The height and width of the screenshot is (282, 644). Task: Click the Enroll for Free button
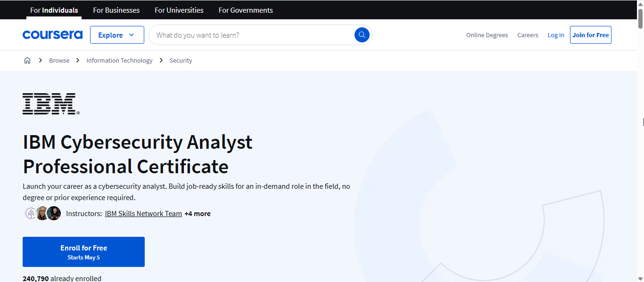(83, 252)
